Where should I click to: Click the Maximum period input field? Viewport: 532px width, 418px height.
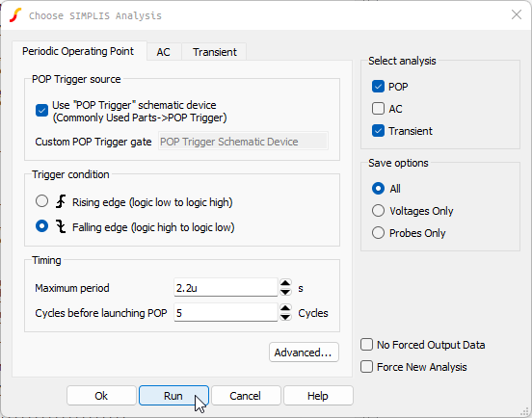(x=226, y=287)
